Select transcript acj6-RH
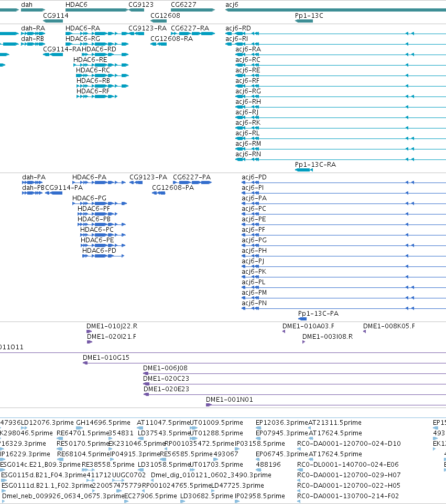This screenshot has height=504, width=446. click(x=248, y=102)
